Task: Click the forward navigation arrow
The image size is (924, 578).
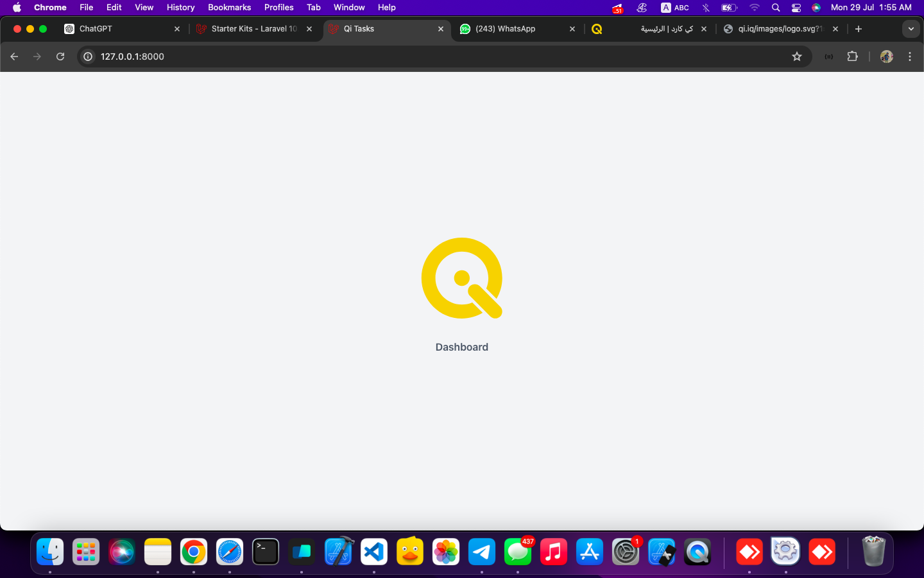Action: (x=37, y=57)
